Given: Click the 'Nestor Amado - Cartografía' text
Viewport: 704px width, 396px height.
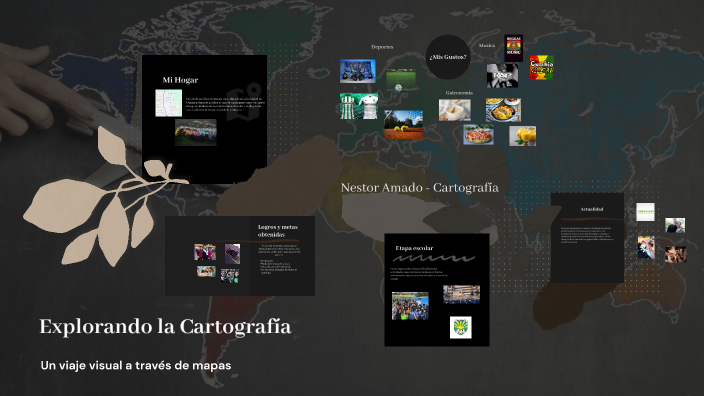Looking at the screenshot, I should pos(419,188).
